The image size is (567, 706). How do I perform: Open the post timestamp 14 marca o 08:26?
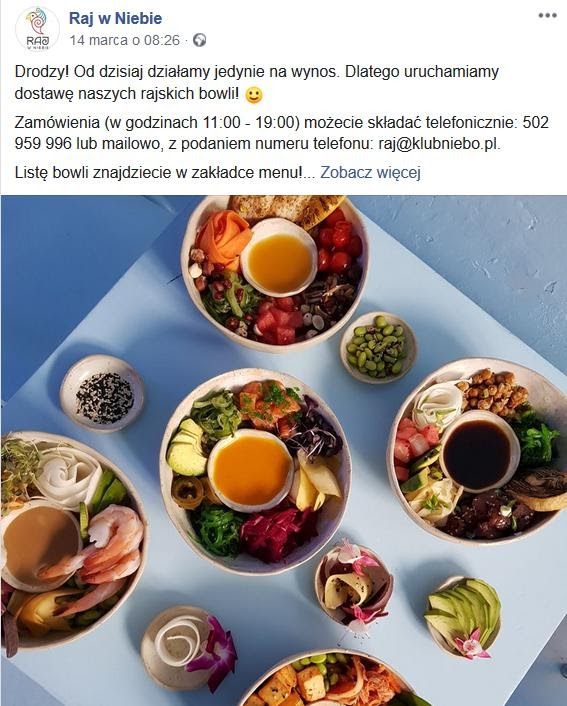coord(125,41)
